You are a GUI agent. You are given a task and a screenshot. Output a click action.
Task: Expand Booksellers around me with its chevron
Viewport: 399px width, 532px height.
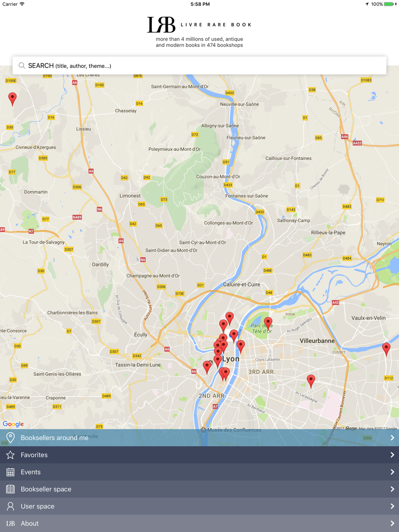(392, 437)
